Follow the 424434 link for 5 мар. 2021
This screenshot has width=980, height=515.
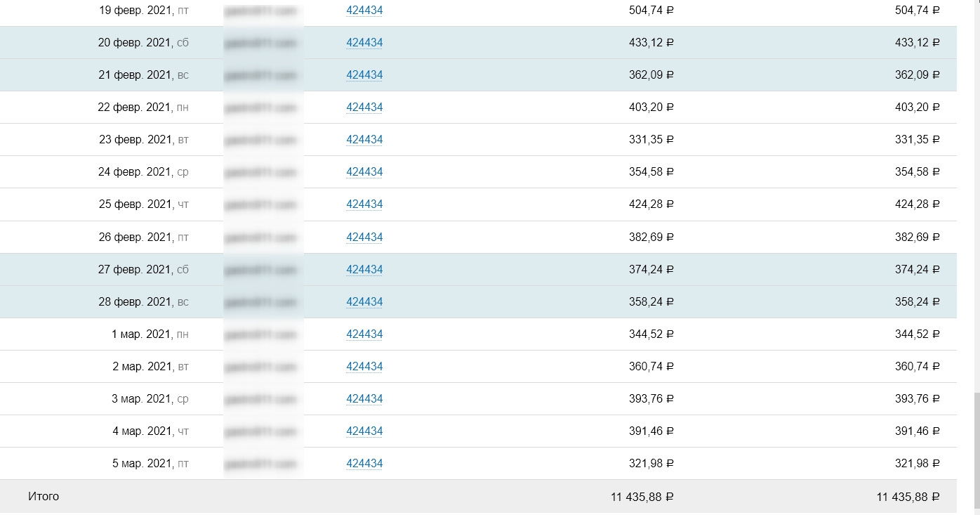(x=364, y=464)
